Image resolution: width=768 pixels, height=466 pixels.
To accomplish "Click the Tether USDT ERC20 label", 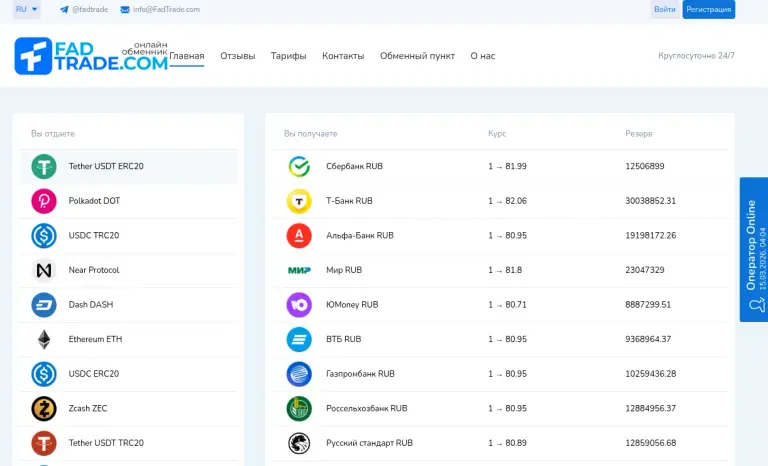I will coord(106,166).
